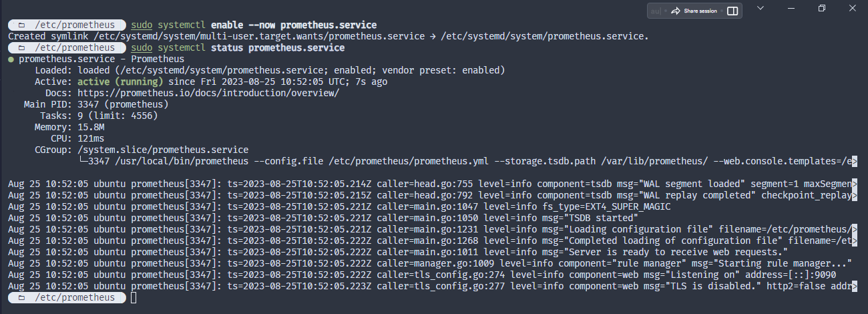
Task: Click the folder icon in the first prompt
Action: coord(22,25)
